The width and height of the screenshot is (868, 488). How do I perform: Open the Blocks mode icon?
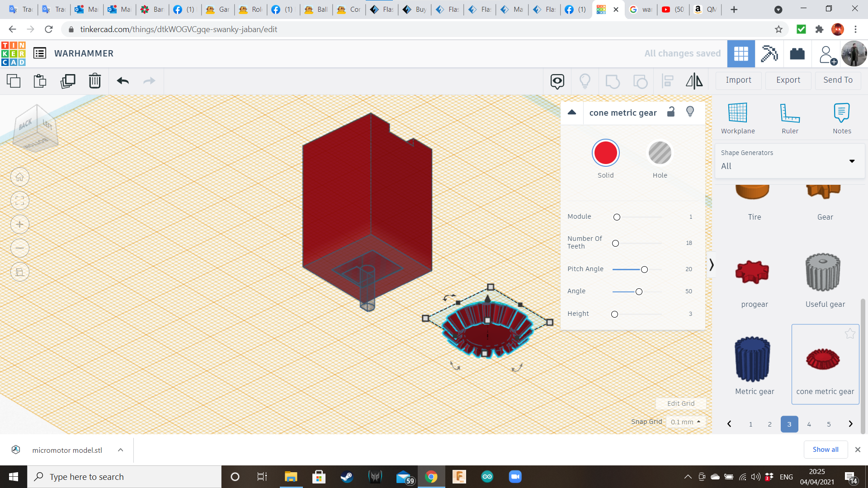797,54
